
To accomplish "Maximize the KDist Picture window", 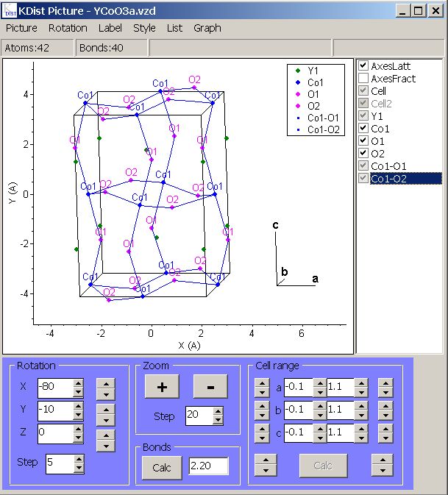I will [x=419, y=11].
